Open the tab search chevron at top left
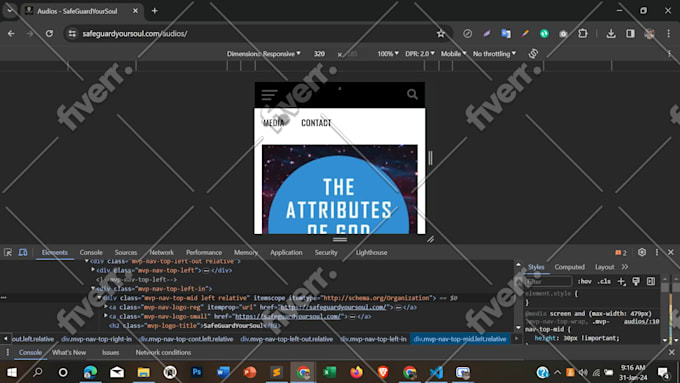Viewport: 680px width, 383px height. pyautogui.click(x=10, y=10)
